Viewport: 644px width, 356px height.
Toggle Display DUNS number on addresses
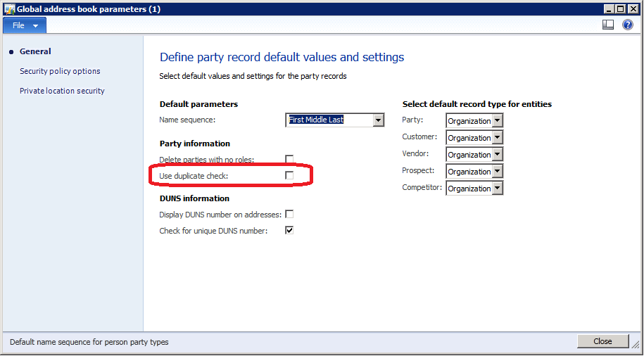[x=289, y=214]
